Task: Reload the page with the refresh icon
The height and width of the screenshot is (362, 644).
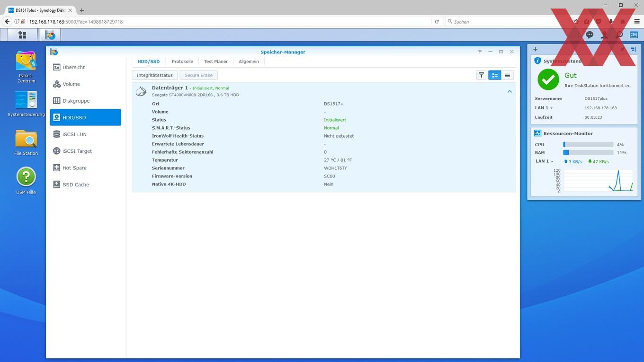Action: [437, 21]
